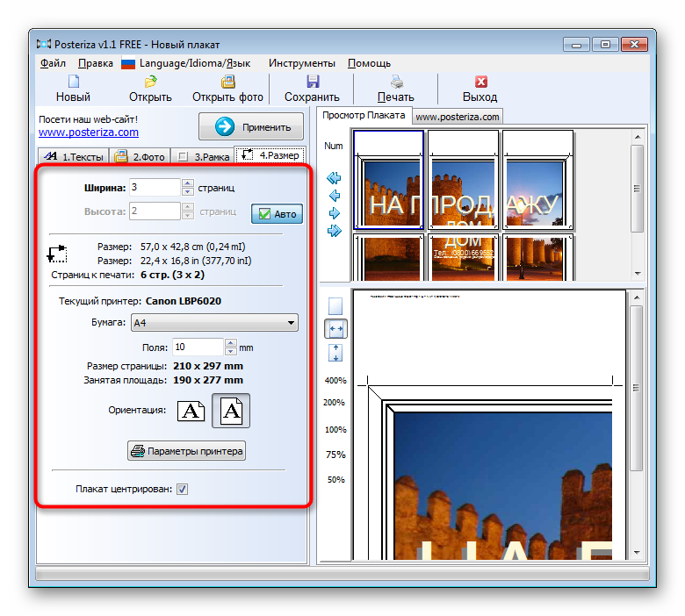The height and width of the screenshot is (616, 685).
Task: Switch to the 3.Рамка tab
Action: (x=203, y=156)
